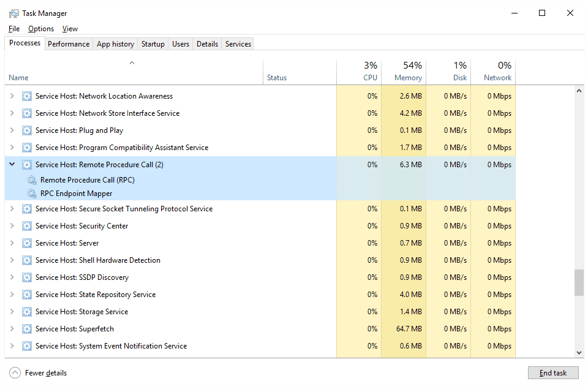Image resolution: width=588 pixels, height=392 pixels.
Task: Switch to the Performance tab
Action: pyautogui.click(x=69, y=44)
